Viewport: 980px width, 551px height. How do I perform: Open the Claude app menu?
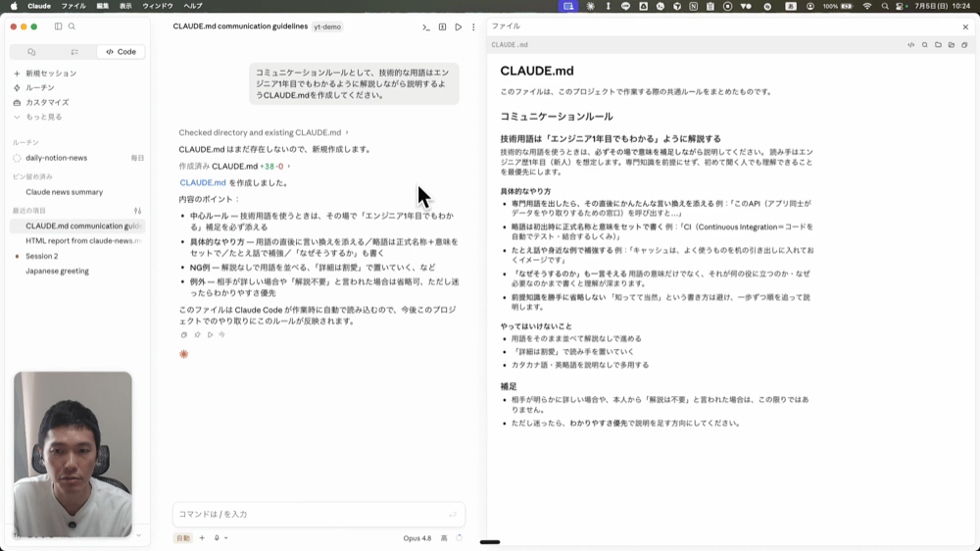tap(39, 6)
